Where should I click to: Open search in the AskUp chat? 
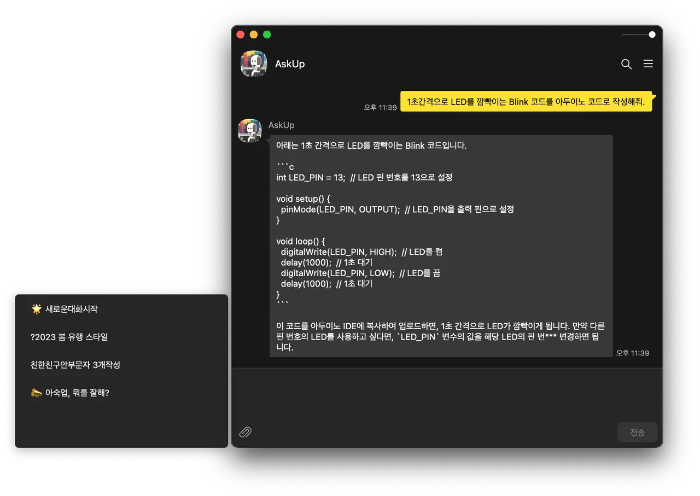(x=626, y=64)
